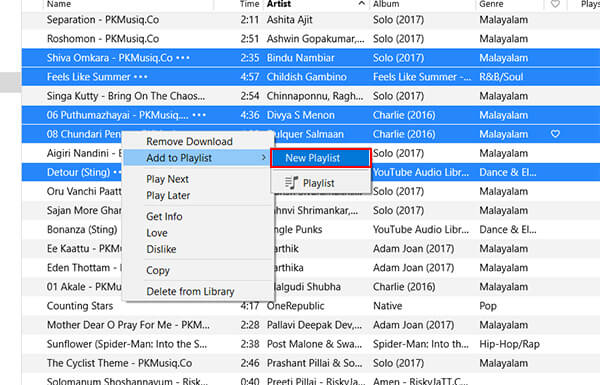Select Mother Dear O Pray For Me song
The height and width of the screenshot is (385, 600).
[x=128, y=325]
